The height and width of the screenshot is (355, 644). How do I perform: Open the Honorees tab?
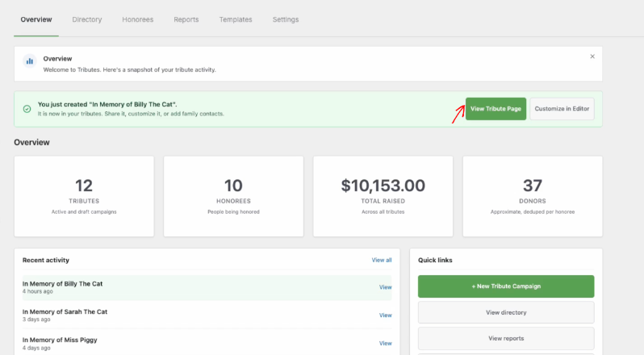tap(137, 19)
